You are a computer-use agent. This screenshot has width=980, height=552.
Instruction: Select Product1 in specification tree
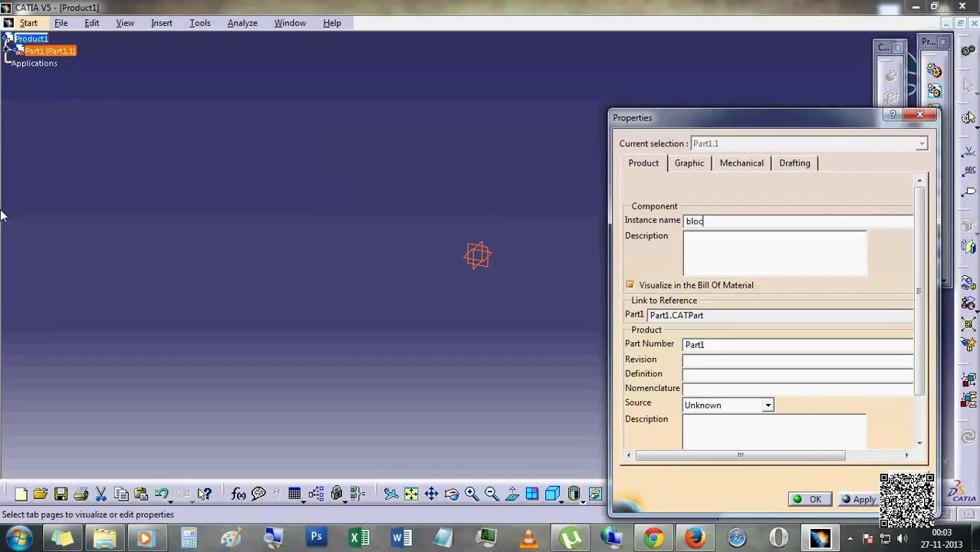31,38
